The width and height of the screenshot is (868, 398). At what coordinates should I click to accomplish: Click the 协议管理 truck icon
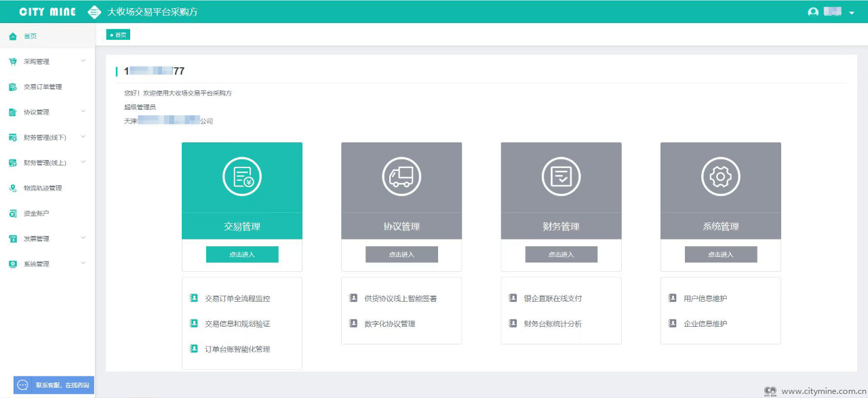tap(401, 177)
